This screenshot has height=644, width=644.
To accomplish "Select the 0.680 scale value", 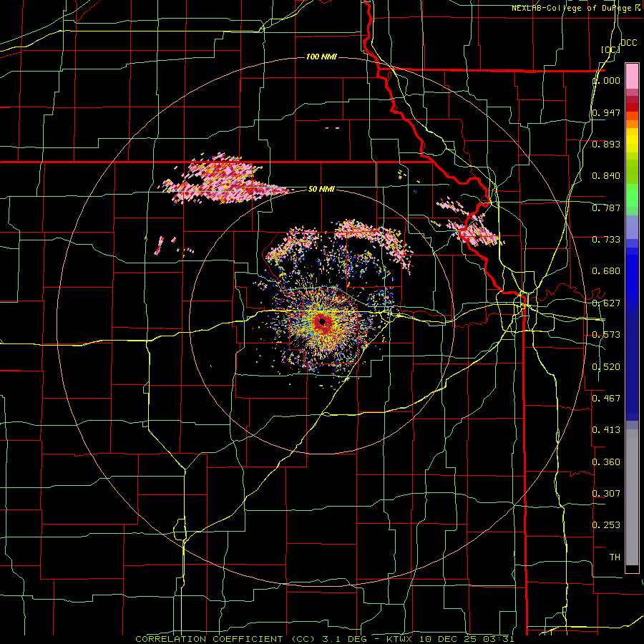I will [606, 271].
